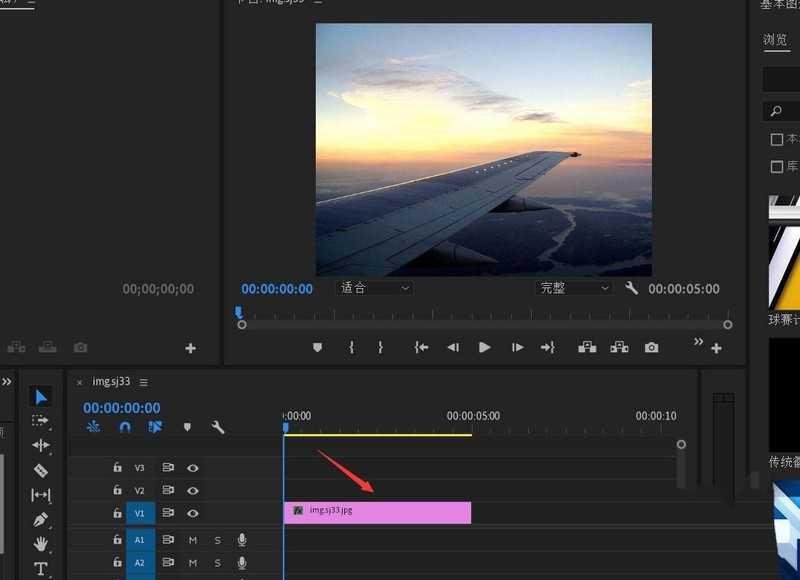Solo audio track A2

217,562
